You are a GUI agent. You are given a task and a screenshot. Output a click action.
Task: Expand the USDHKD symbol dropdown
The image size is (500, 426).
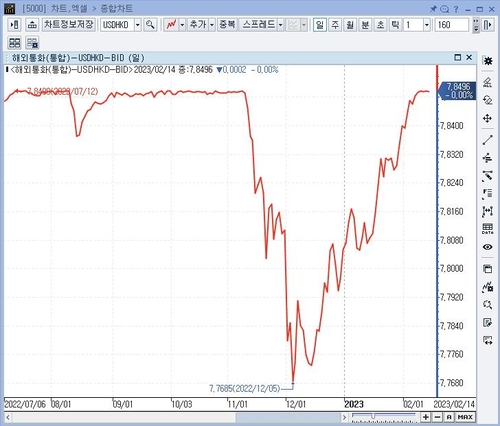pyautogui.click(x=138, y=25)
